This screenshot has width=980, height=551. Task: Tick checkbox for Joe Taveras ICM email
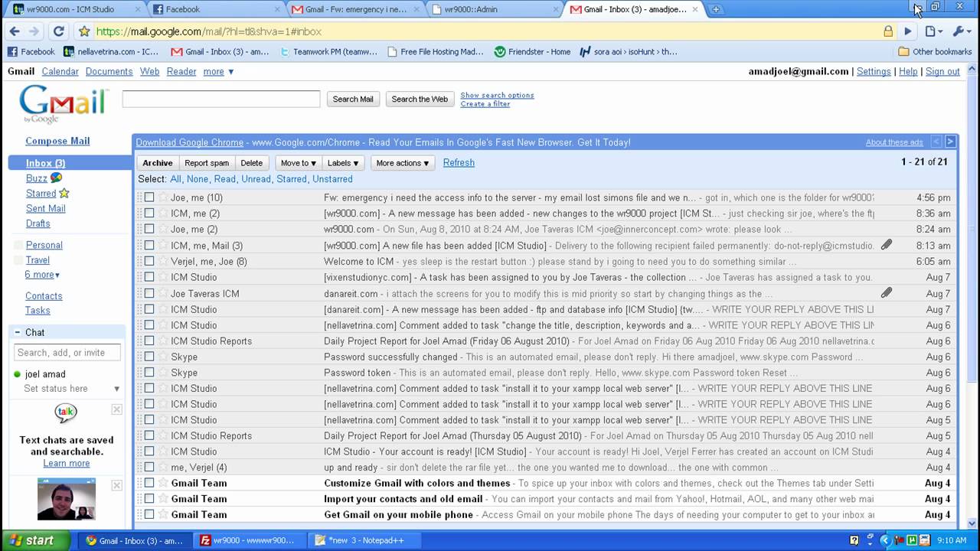[149, 293]
